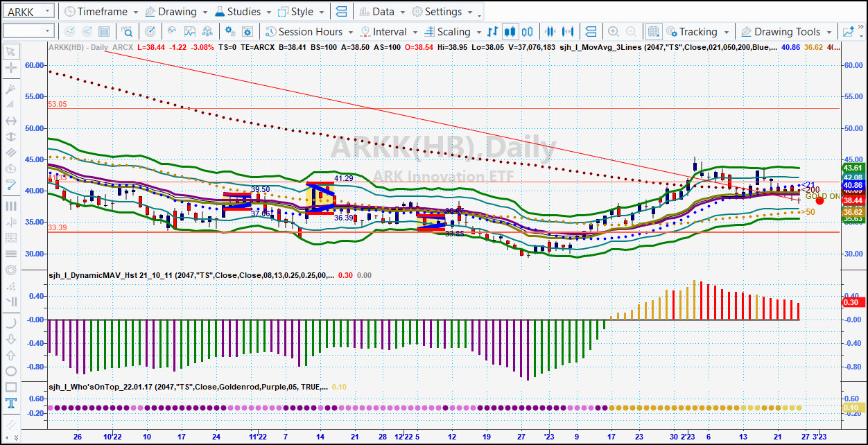Click the red 33.39 horizontal line label

(58, 227)
